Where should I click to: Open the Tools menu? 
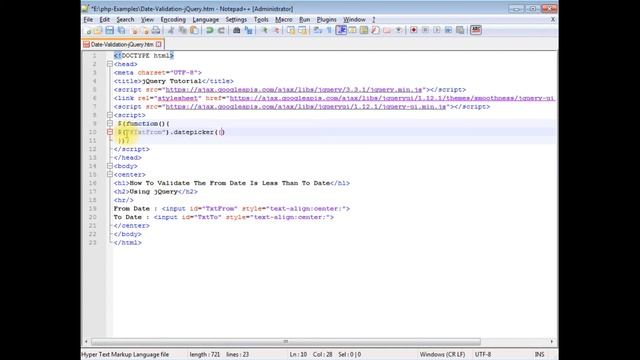(x=261, y=20)
